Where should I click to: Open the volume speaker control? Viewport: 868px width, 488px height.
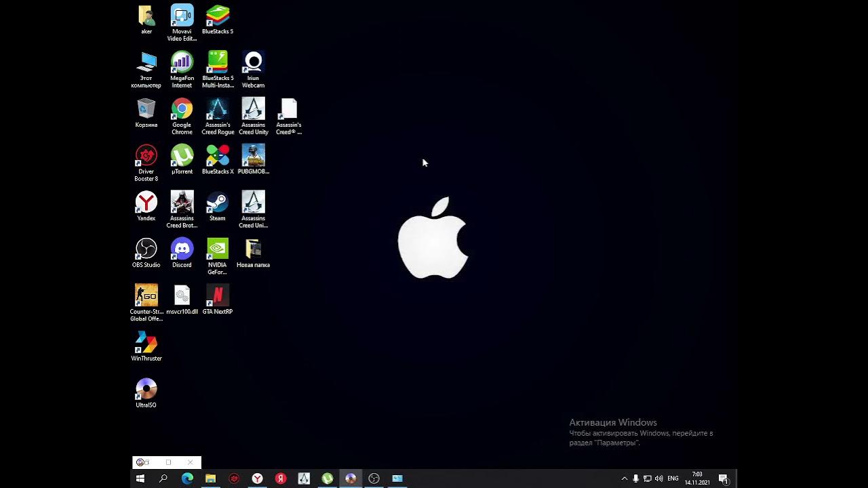tap(658, 479)
